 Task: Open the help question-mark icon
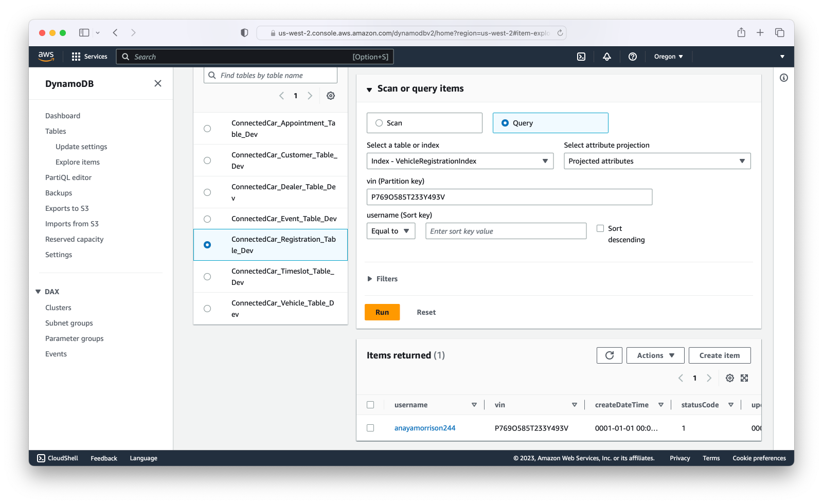coord(633,57)
